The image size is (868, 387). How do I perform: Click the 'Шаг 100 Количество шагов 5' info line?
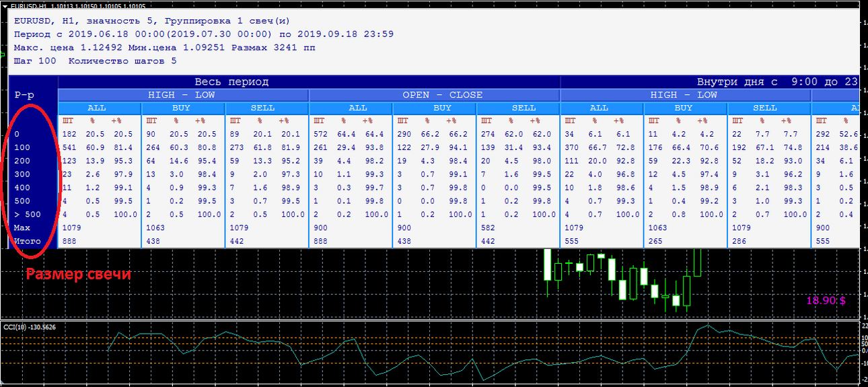point(95,61)
